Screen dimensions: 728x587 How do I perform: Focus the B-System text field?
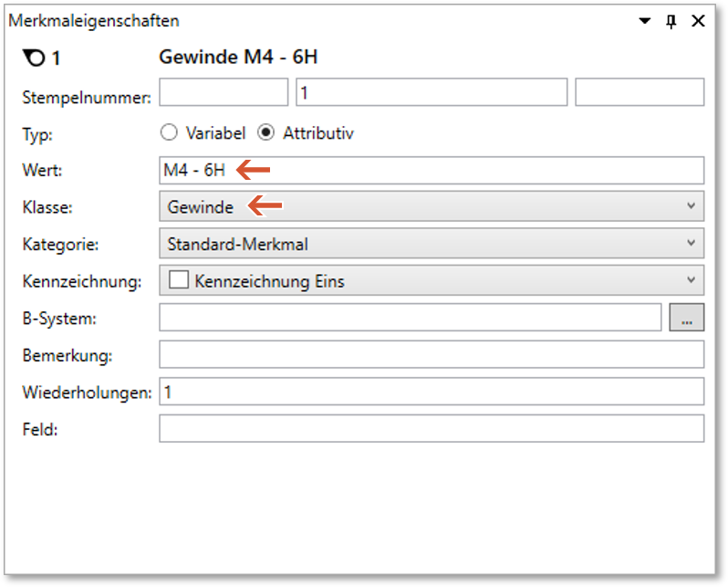tap(410, 318)
